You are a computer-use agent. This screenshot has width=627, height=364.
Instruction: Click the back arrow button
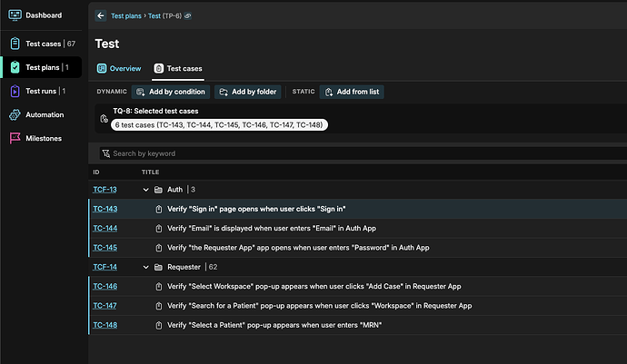tap(100, 15)
